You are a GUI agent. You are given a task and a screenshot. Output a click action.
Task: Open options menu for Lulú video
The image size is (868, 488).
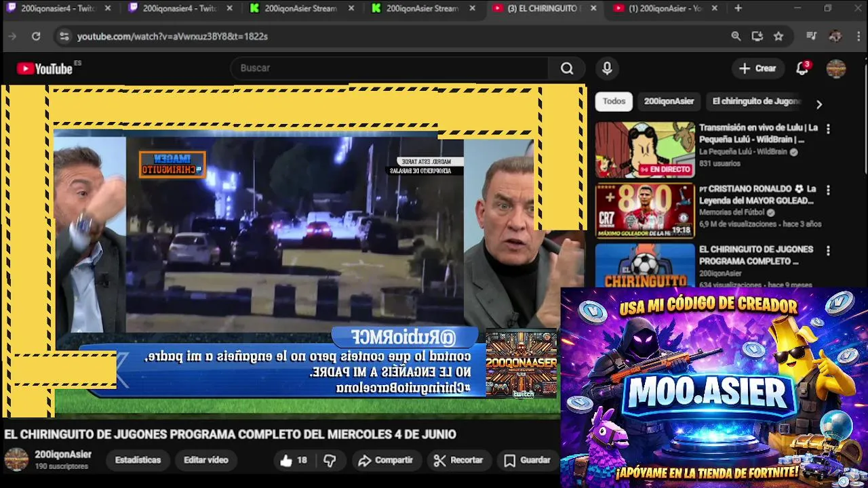[828, 129]
